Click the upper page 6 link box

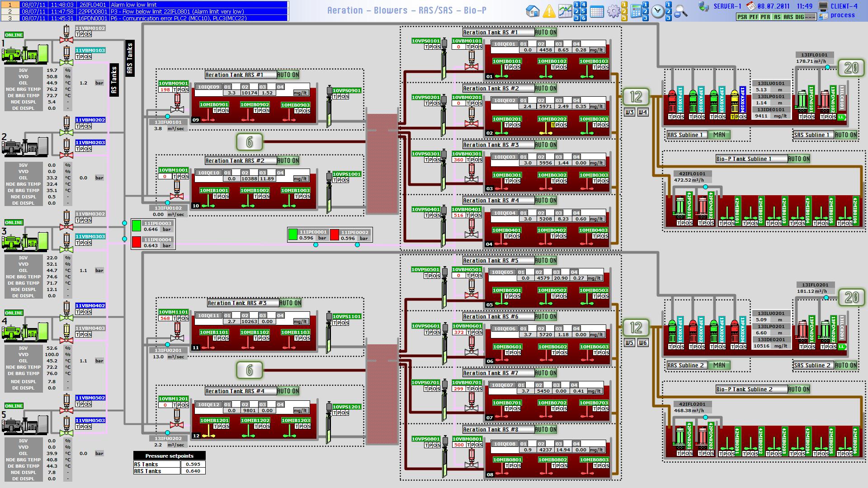pyautogui.click(x=249, y=142)
